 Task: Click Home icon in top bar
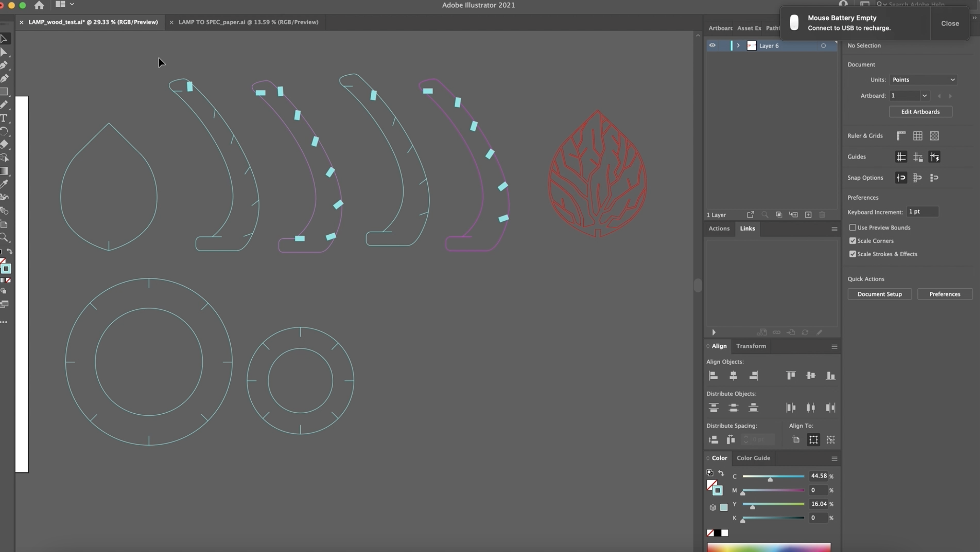click(x=39, y=5)
